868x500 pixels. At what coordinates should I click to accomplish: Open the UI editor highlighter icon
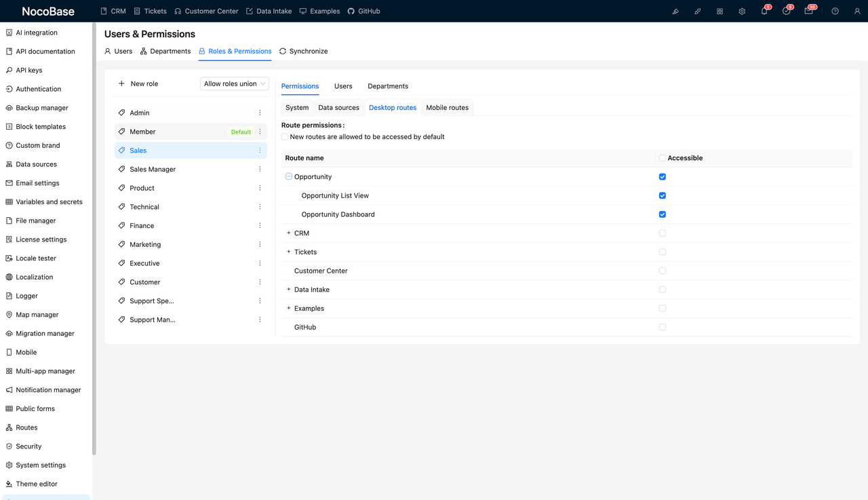[x=675, y=12]
